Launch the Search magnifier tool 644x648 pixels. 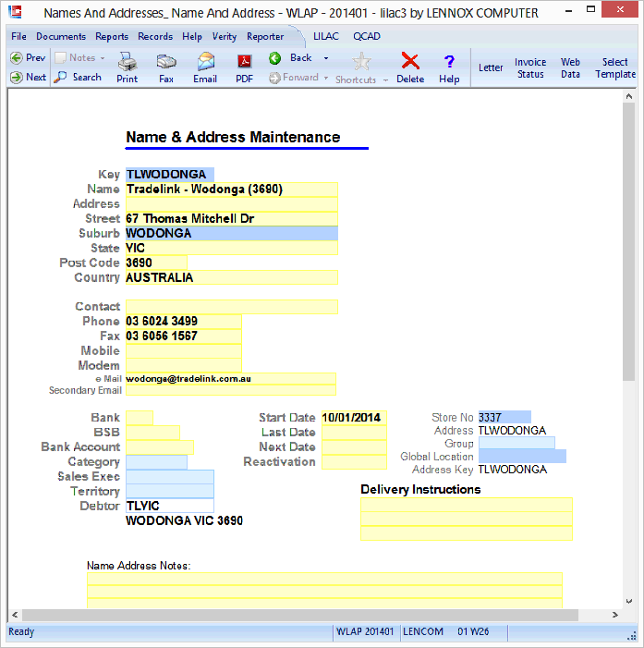point(78,77)
